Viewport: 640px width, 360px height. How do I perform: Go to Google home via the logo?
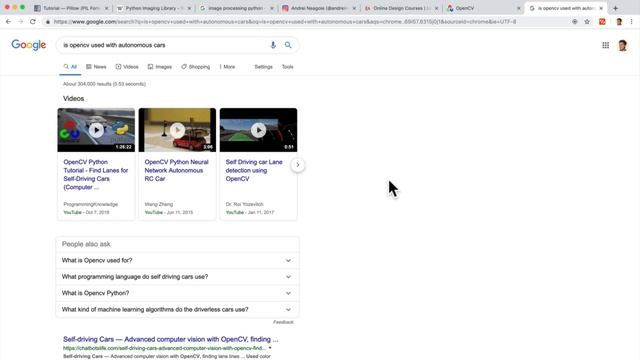click(29, 45)
